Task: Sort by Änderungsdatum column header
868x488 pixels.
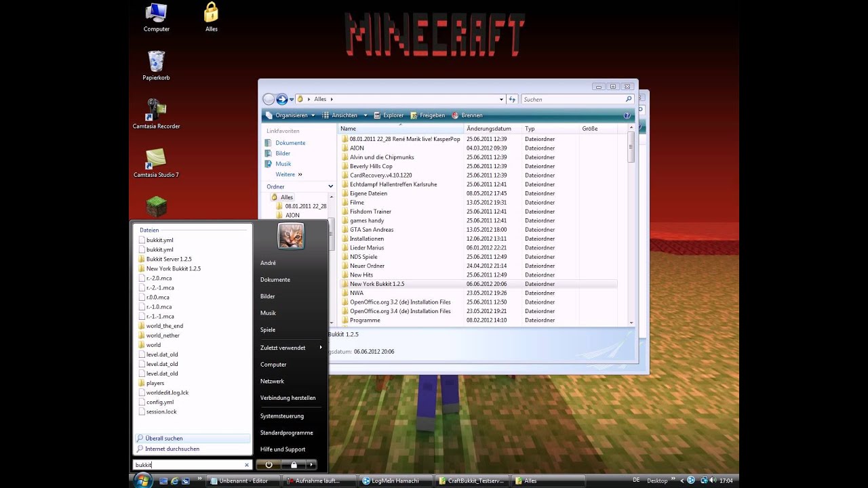Action: [x=493, y=128]
